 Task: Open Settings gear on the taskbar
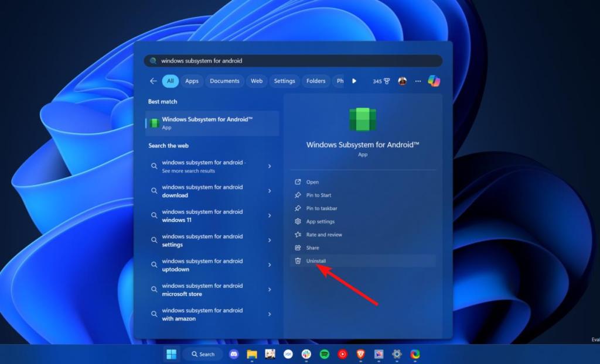pos(397,355)
